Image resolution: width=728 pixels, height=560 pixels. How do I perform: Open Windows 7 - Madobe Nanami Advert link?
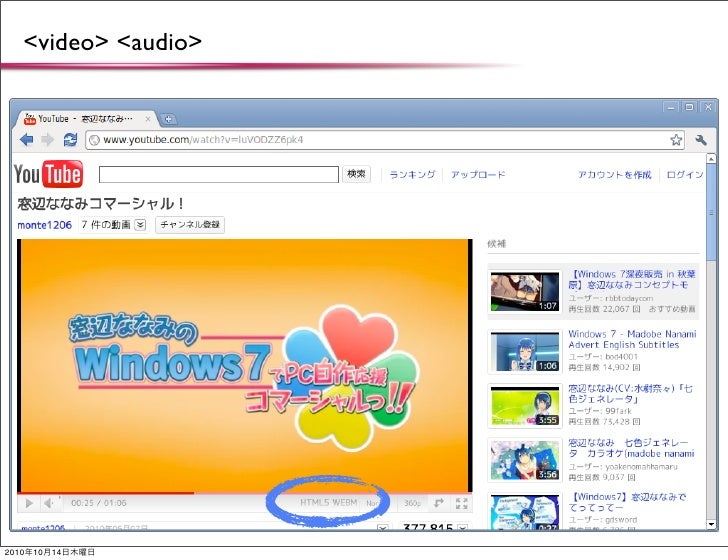632,339
